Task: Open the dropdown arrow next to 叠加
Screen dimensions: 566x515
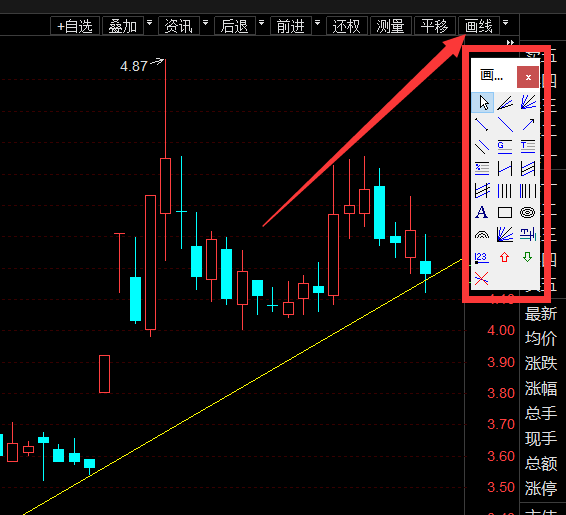Action: 149,23
